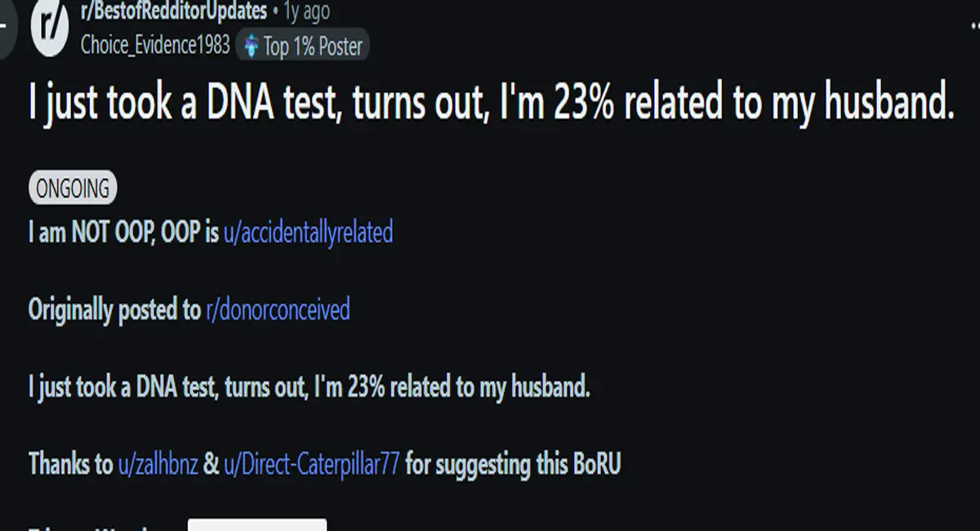Viewport: 980px width, 531px height.
Task: Open the u/zalhbnz user link
Action: click(x=157, y=464)
